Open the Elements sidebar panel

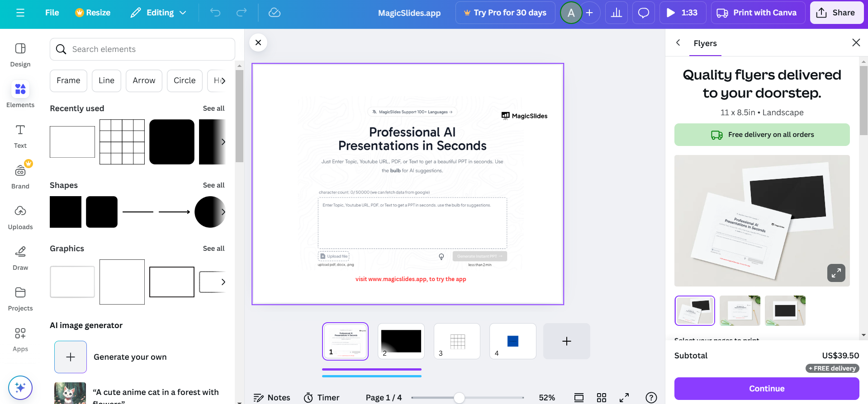[x=20, y=95]
